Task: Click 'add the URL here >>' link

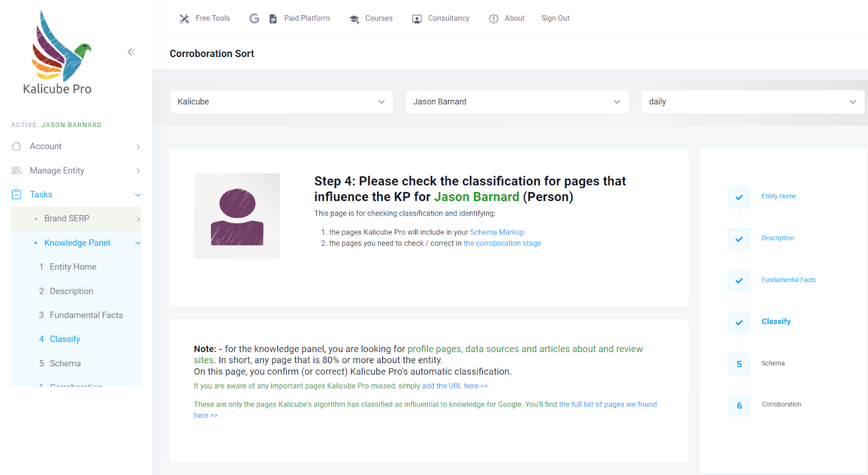Action: 455,386
